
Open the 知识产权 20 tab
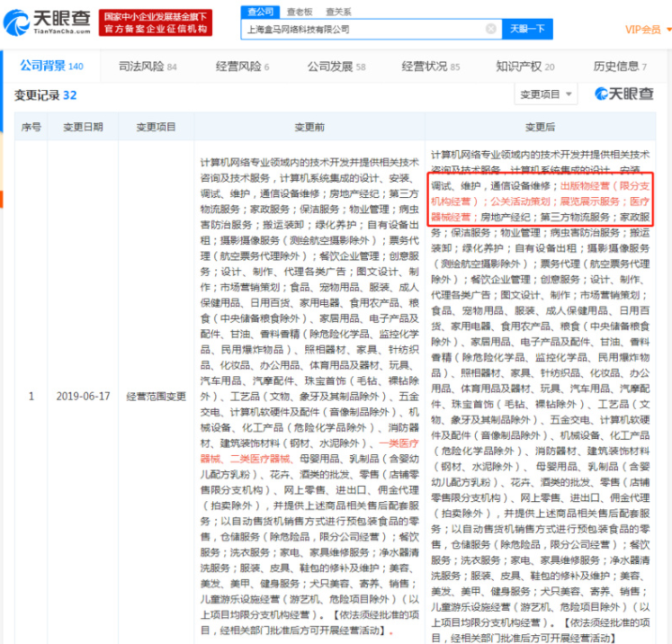pos(525,67)
